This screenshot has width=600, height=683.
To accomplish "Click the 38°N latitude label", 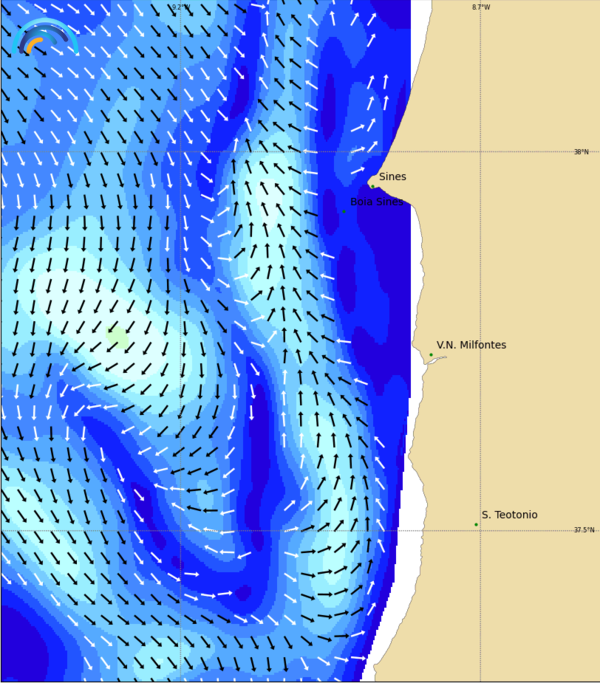I will click(581, 152).
